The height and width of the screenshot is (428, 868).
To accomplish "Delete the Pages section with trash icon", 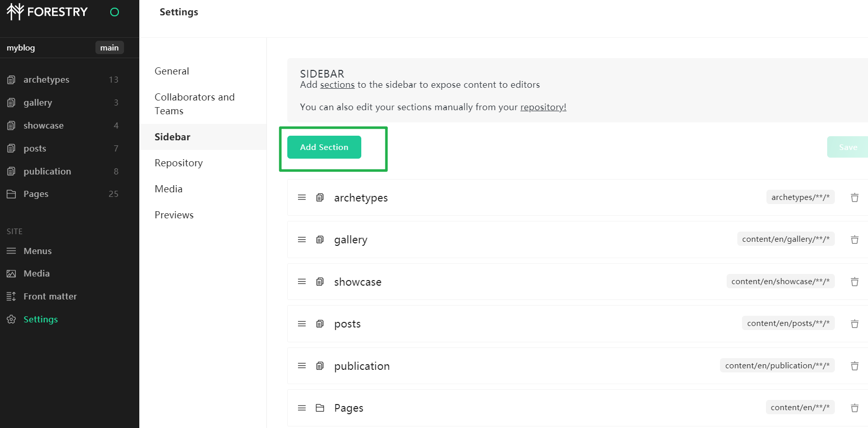I will click(x=855, y=408).
